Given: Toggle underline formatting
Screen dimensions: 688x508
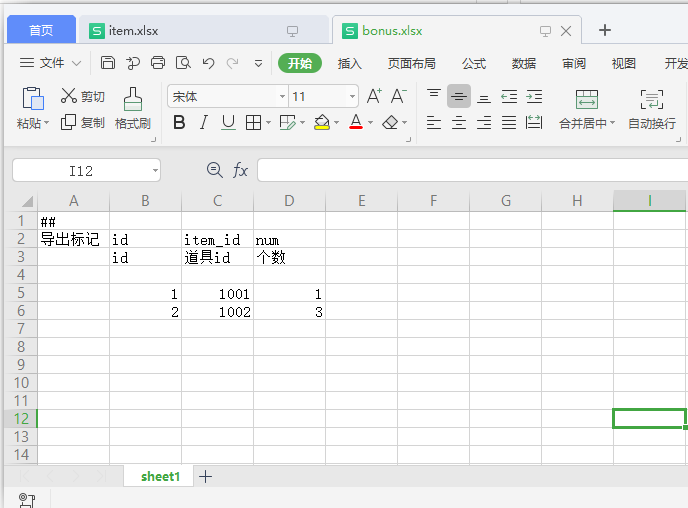Looking at the screenshot, I should point(228,123).
